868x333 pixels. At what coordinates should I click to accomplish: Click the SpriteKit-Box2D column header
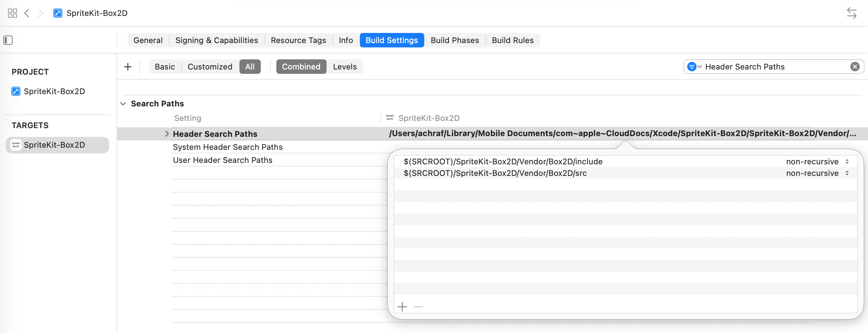click(x=429, y=118)
